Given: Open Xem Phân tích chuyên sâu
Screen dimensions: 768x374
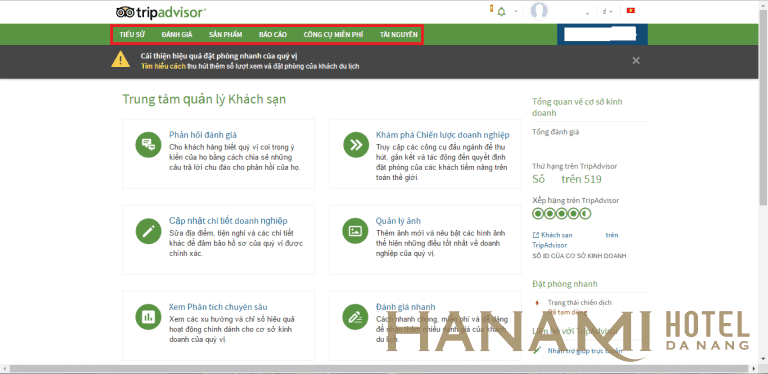Looking at the screenshot, I should (x=218, y=307).
